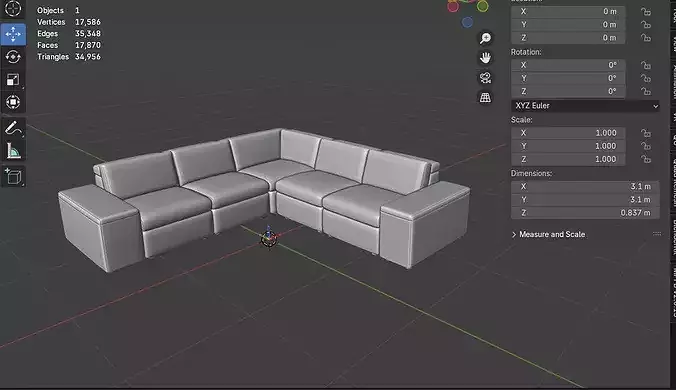Image resolution: width=676 pixels, height=390 pixels.
Task: Toggle lock for Location Y
Action: pos(646,25)
